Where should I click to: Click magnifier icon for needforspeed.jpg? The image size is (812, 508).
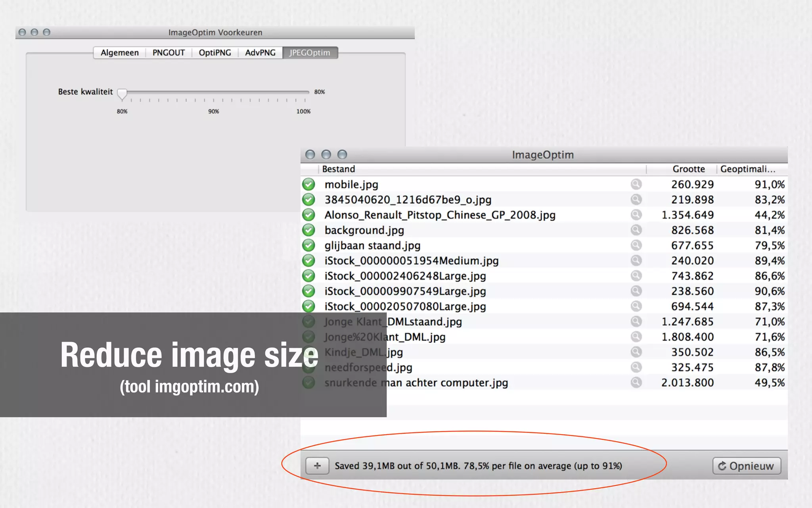tap(636, 367)
